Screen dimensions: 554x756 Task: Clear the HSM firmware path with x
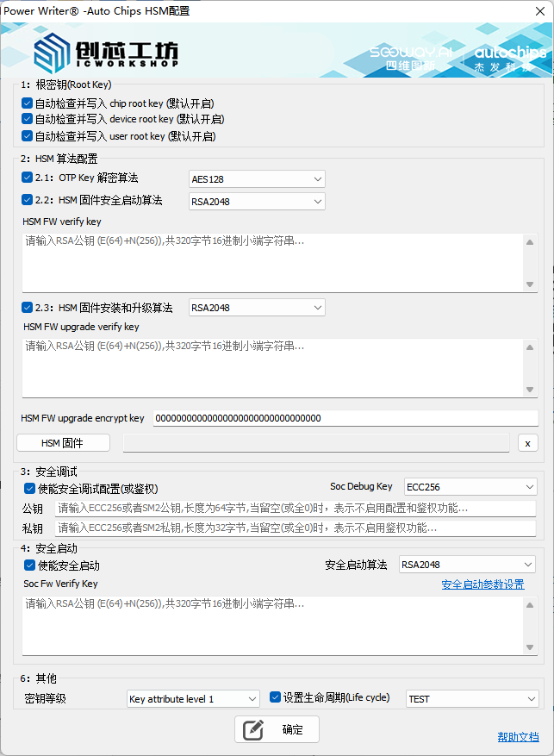[x=528, y=443]
